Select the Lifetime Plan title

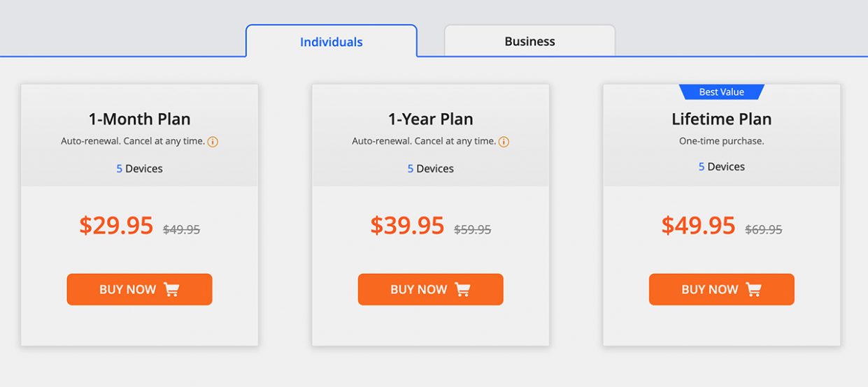tap(721, 119)
